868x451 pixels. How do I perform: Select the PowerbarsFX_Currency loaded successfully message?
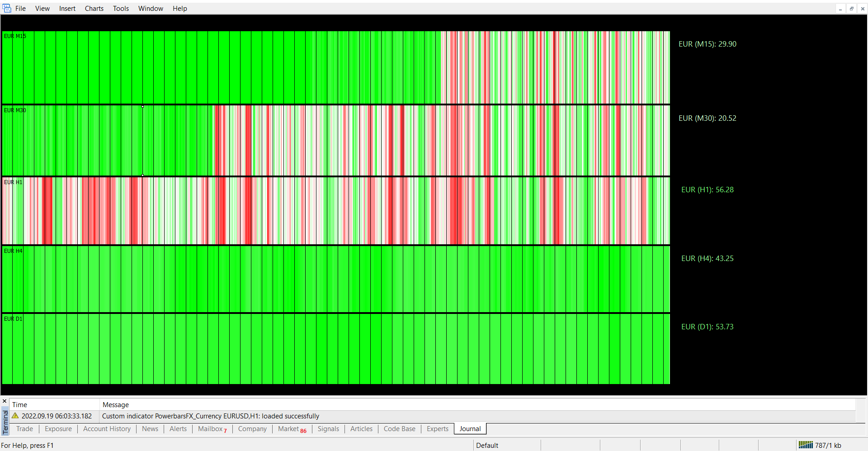click(211, 416)
